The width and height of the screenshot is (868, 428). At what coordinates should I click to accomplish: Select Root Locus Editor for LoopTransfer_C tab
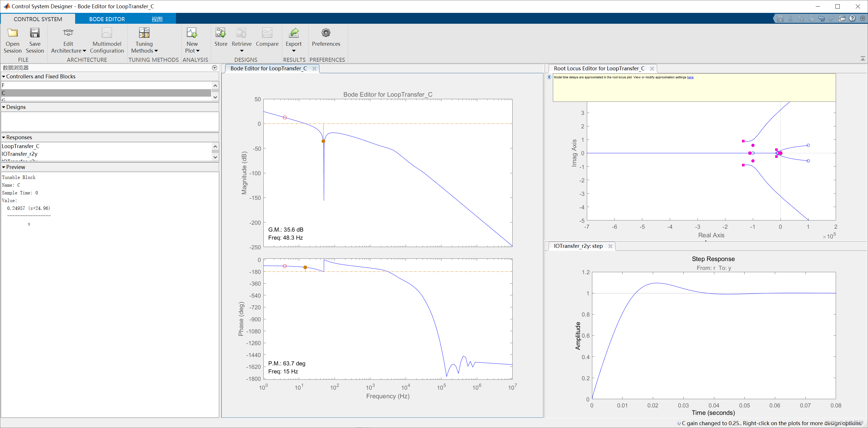tap(599, 68)
